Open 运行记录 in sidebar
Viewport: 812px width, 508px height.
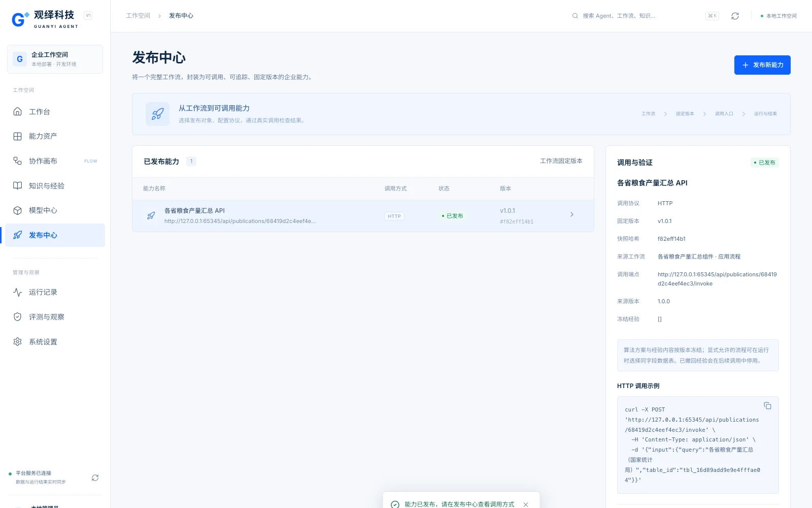pyautogui.click(x=55, y=292)
